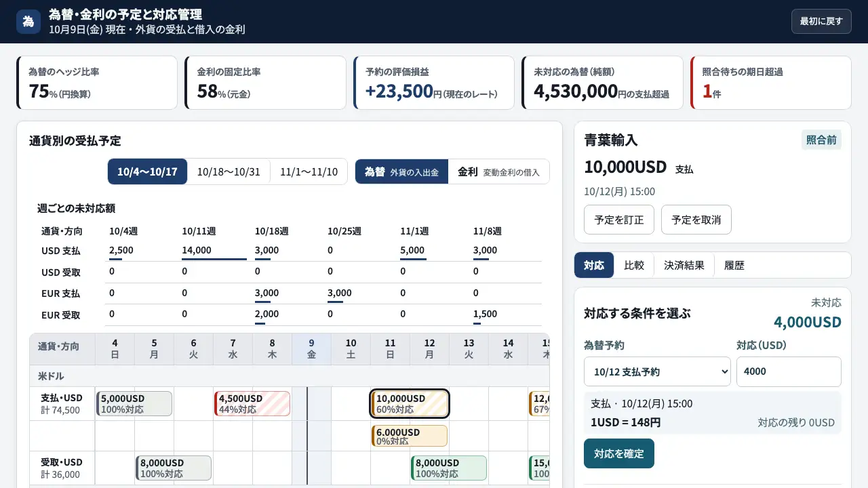View the 履歴 tab

(734, 265)
